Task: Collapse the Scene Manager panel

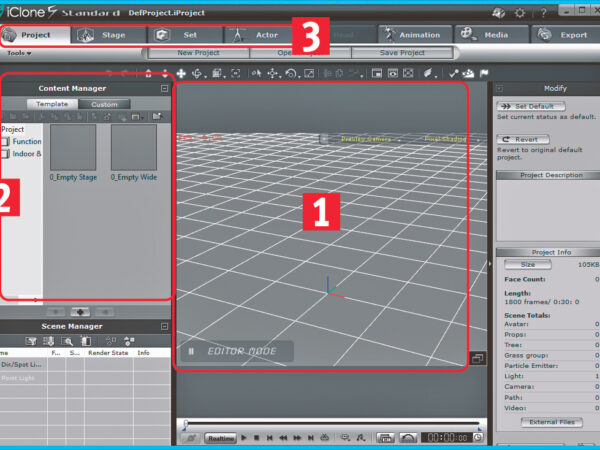Action: coord(164,326)
